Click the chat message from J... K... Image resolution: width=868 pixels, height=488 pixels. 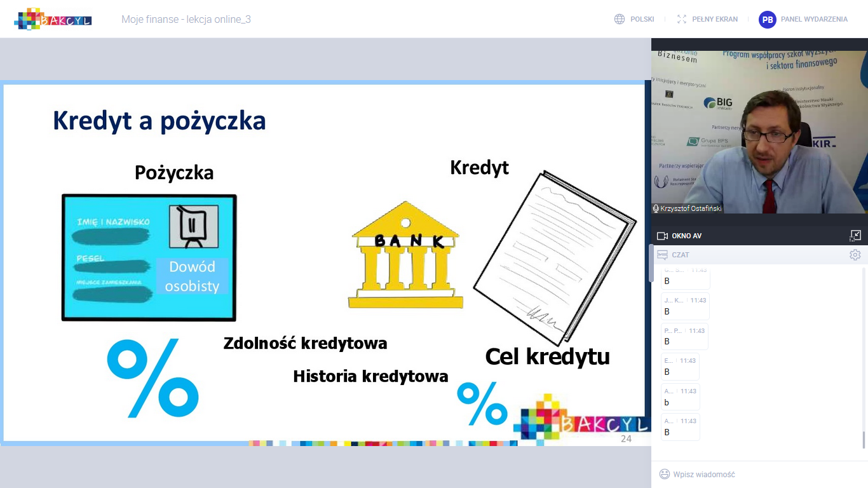pyautogui.click(x=685, y=307)
